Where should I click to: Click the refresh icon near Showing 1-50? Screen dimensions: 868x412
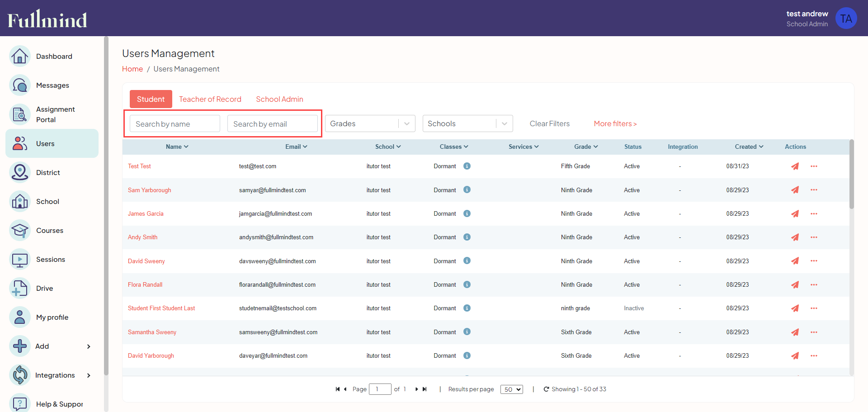(x=546, y=389)
